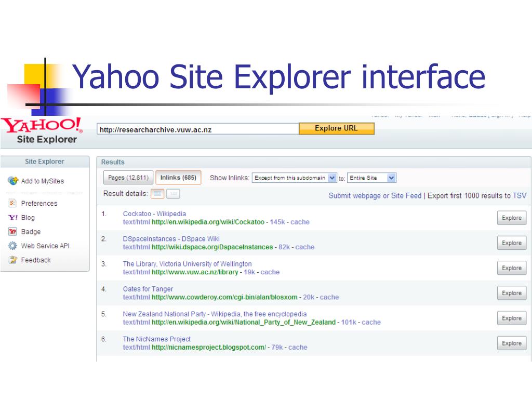Open the Cockatoo - Wikipedia result
Screen dimensions: 532x399
pos(154,214)
